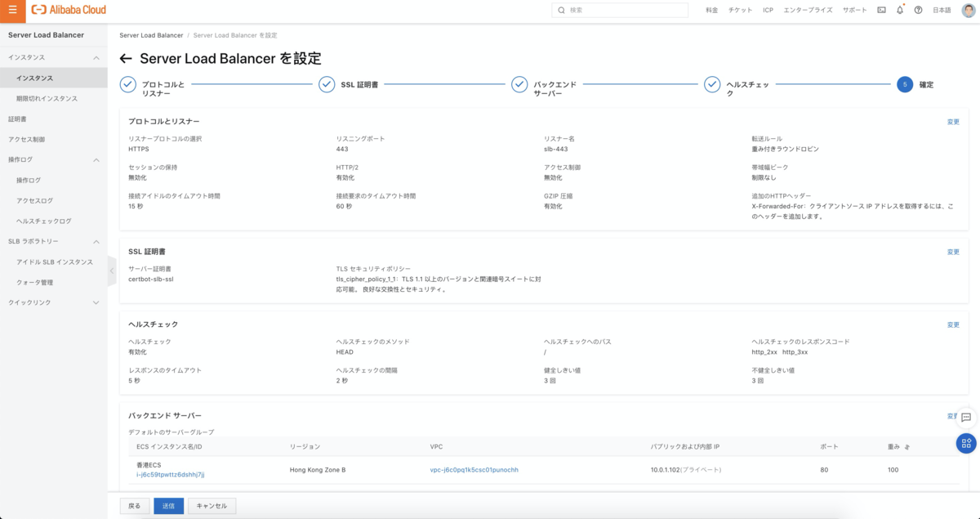Click 変更 link for SSL 証明書 section

coord(953,252)
